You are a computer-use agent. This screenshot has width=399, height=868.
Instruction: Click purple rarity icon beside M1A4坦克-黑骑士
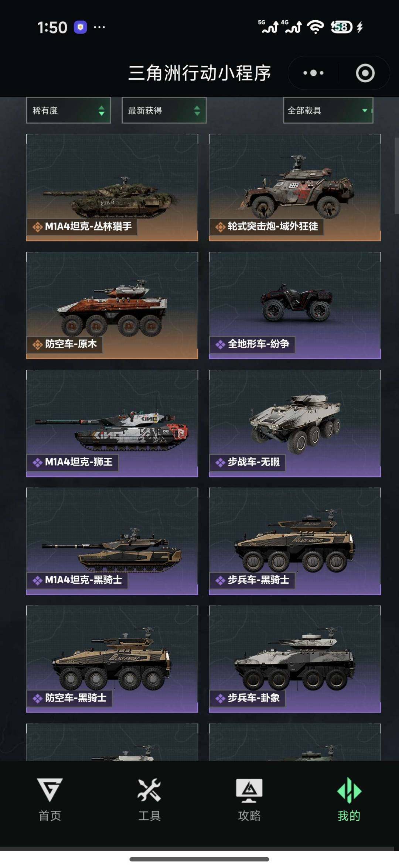click(x=37, y=580)
